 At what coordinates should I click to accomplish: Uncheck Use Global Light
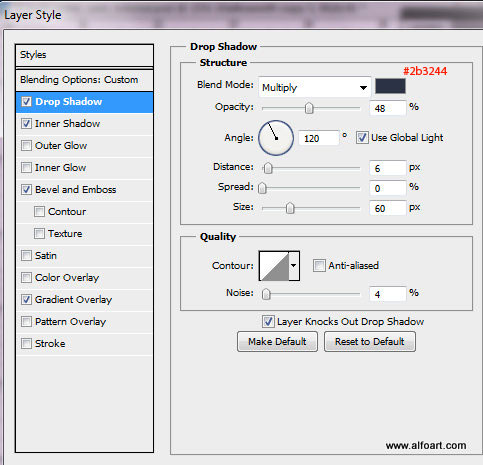[x=362, y=137]
